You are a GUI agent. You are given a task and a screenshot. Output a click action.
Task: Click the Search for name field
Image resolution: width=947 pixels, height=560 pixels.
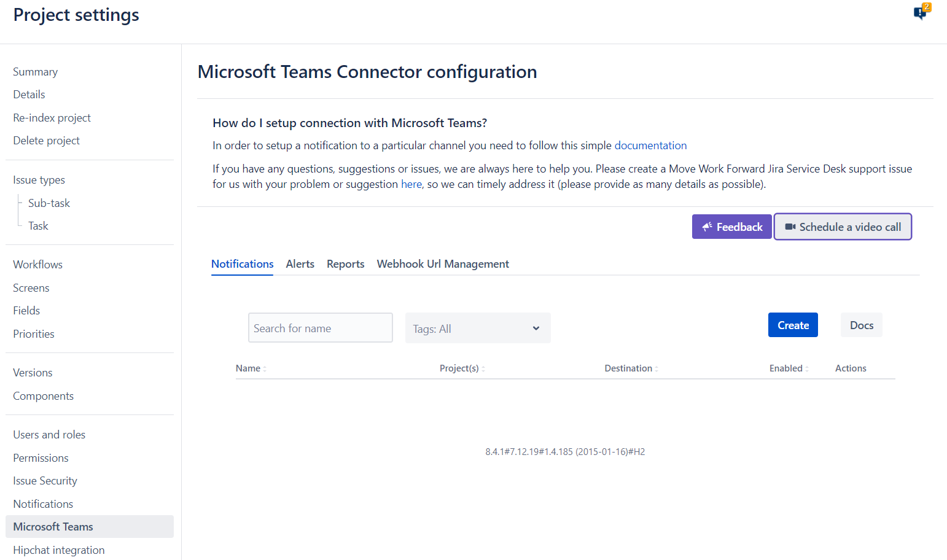click(x=320, y=327)
